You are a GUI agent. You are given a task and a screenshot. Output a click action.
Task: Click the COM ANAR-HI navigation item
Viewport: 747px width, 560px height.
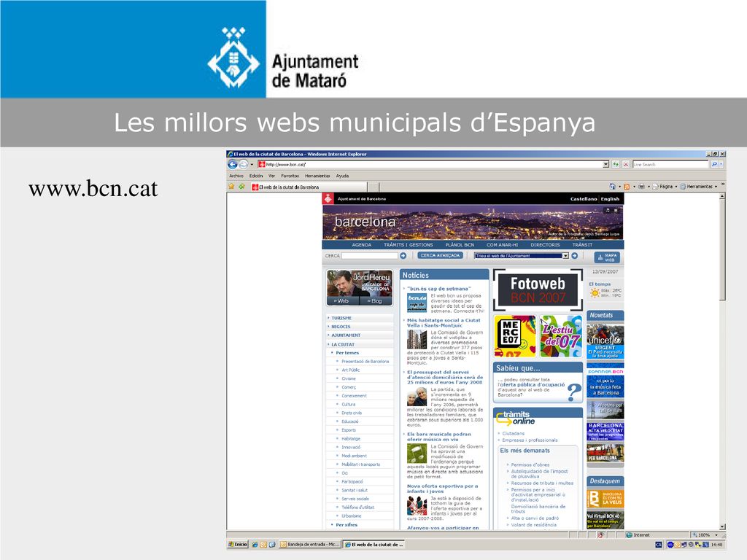[x=502, y=245]
